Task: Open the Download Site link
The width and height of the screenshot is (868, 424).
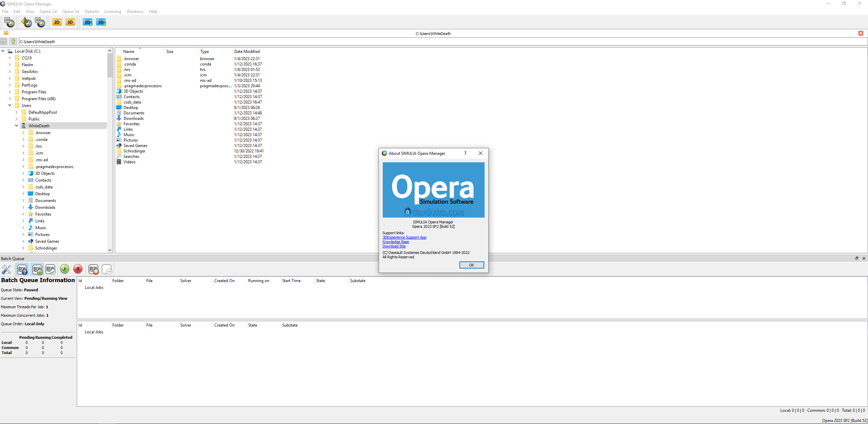Action: 394,246
